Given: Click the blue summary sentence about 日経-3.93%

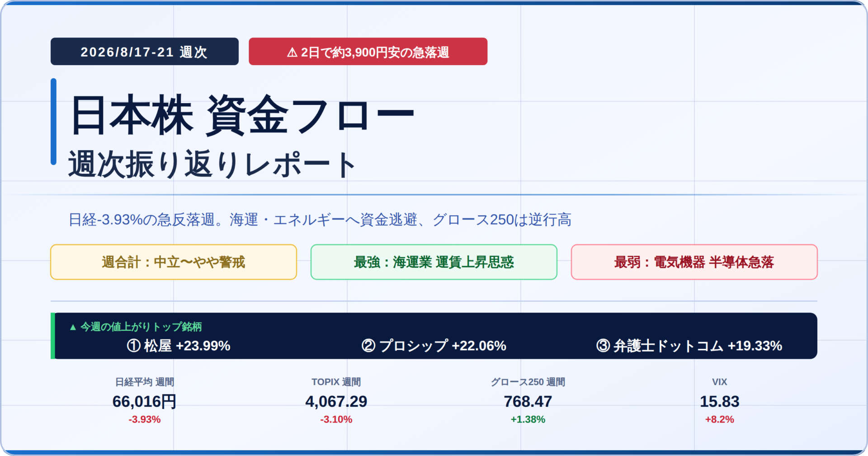Looking at the screenshot, I should 320,220.
